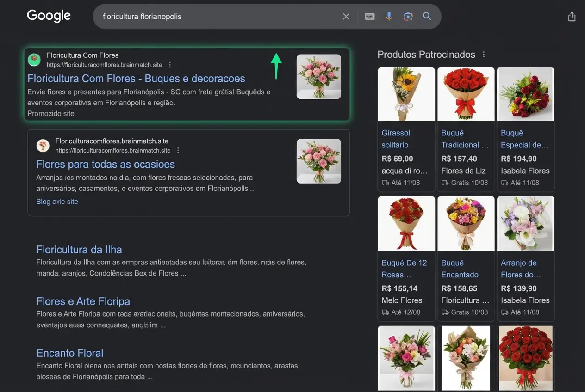The height and width of the screenshot is (392, 585).
Task: Click price R$ 157,40
Action: click(459, 159)
